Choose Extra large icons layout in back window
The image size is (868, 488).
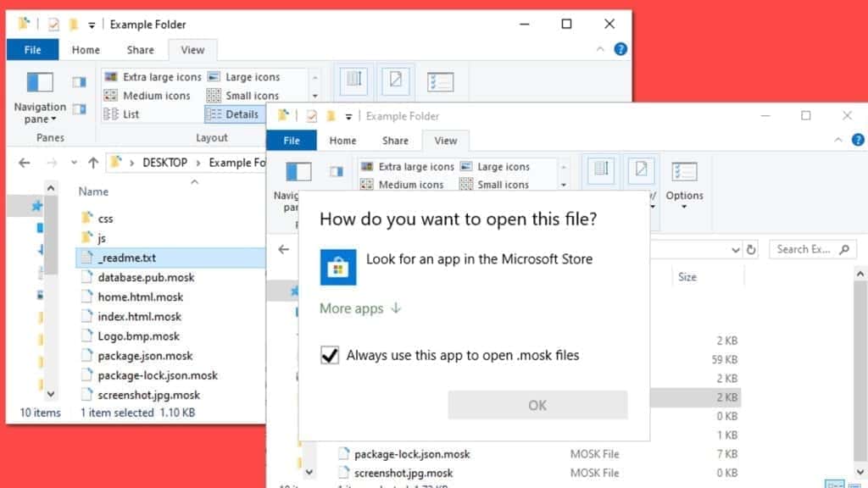(153, 77)
